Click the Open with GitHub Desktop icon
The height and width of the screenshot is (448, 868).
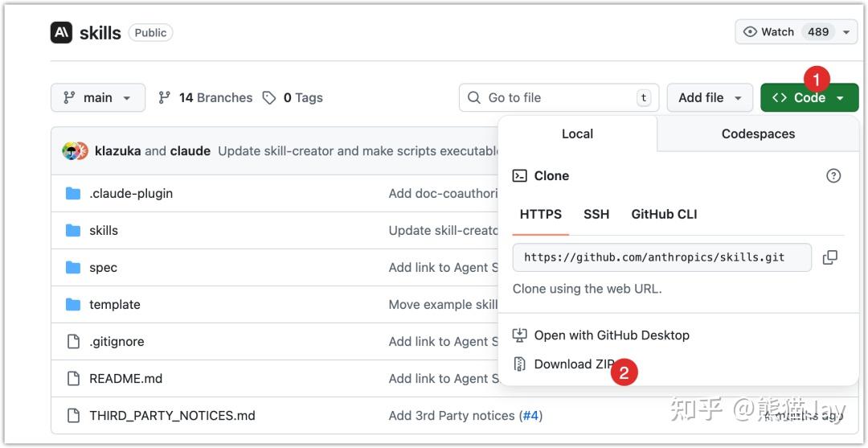(x=520, y=335)
